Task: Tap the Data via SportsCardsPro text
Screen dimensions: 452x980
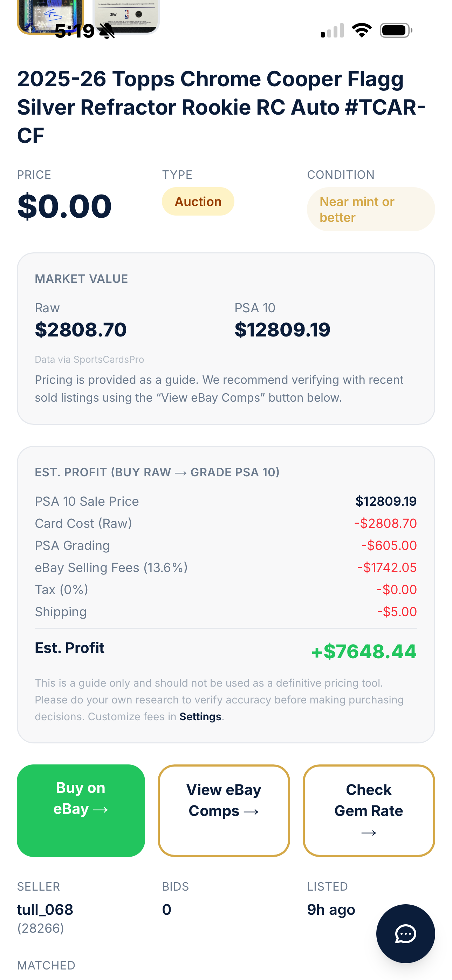Action: click(89, 360)
